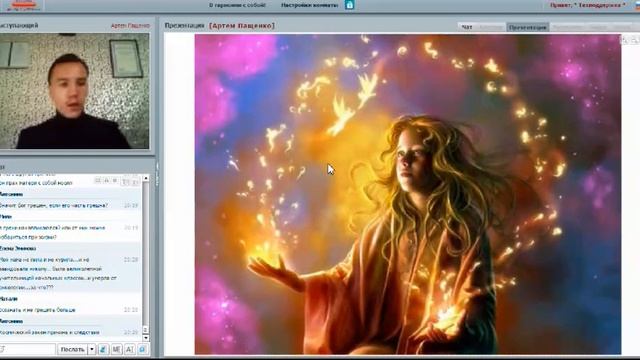
Task: Switch to the Чат tab
Action: [x=467, y=27]
